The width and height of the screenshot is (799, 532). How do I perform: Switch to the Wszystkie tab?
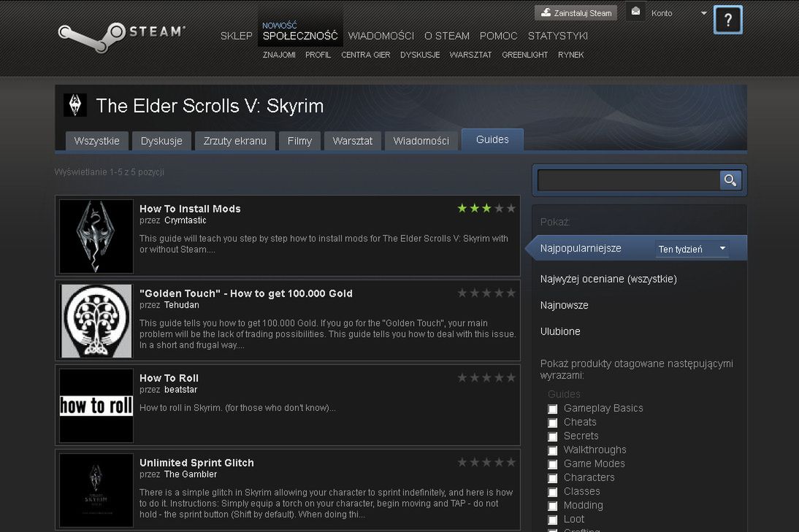[97, 141]
